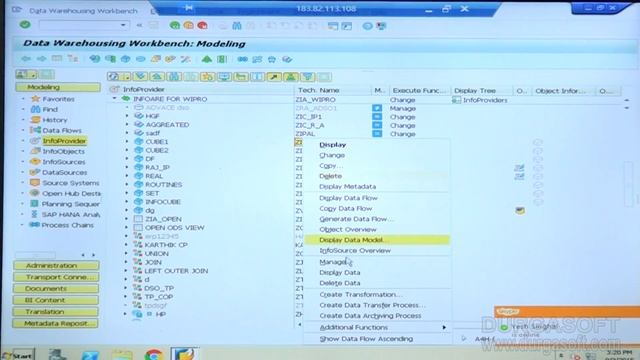Choose Create Data Transfer Process... entry

372,305
